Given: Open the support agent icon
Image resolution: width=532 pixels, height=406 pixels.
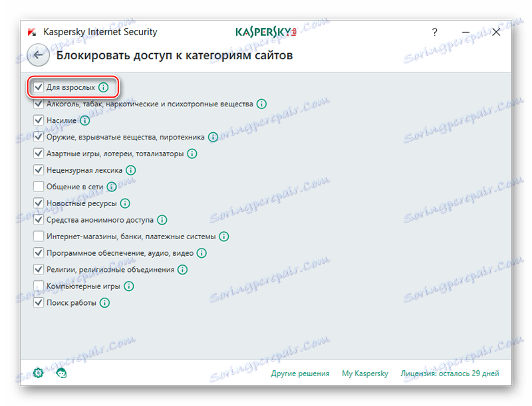Looking at the screenshot, I should 61,373.
